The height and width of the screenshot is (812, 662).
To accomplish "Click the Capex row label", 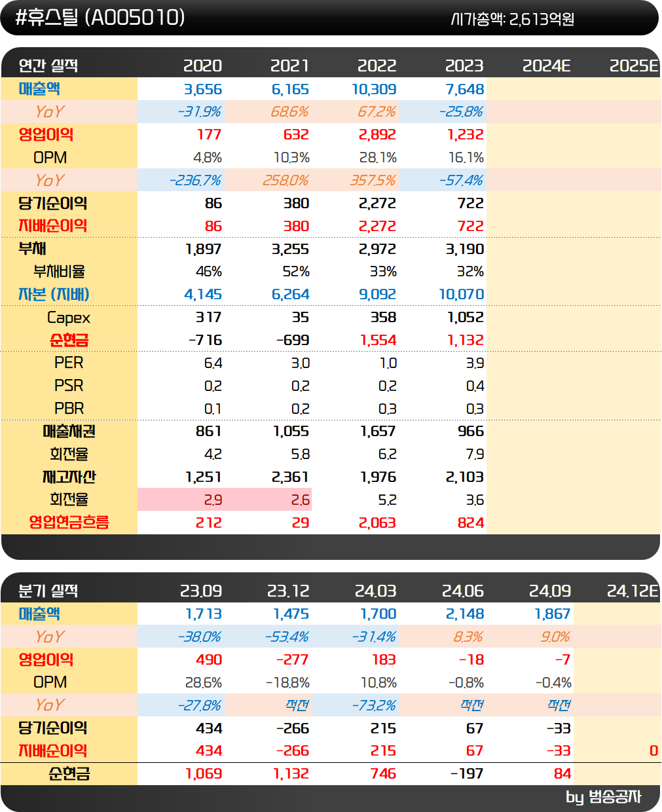I will (69, 318).
